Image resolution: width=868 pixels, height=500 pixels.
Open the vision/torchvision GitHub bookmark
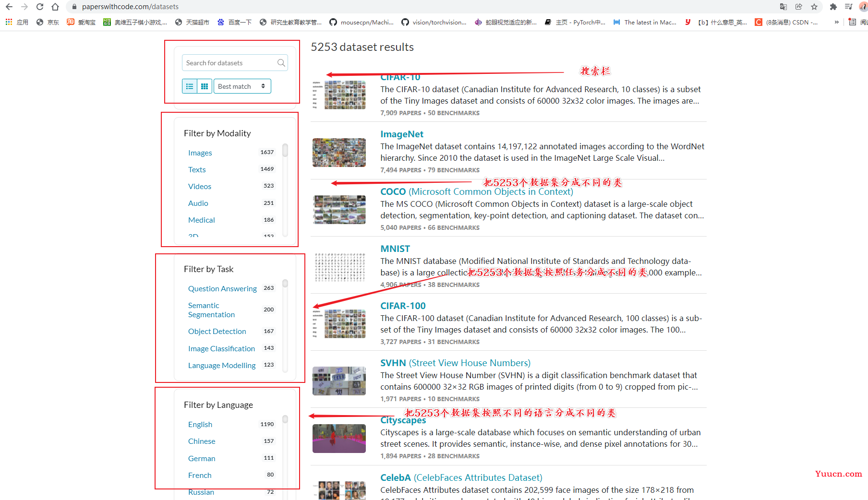tap(434, 22)
